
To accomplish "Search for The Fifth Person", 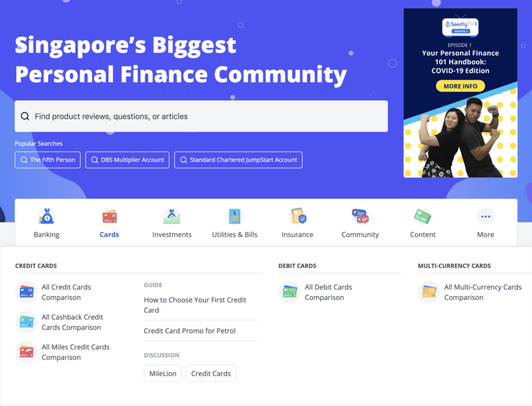I will click(x=47, y=160).
